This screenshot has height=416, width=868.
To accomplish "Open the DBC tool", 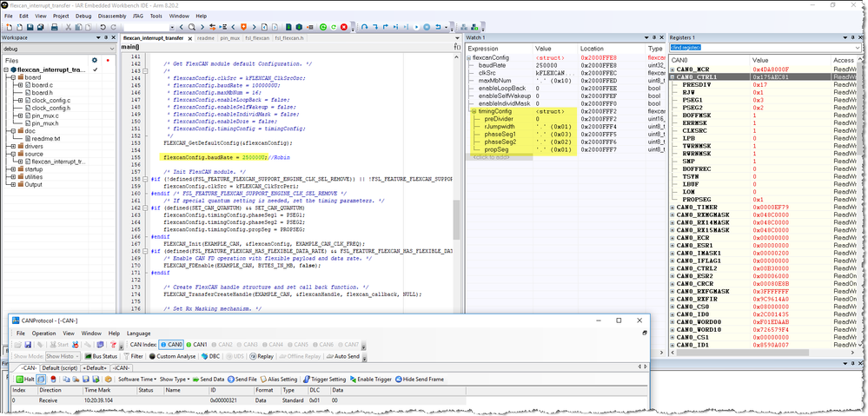I will pyautogui.click(x=210, y=356).
